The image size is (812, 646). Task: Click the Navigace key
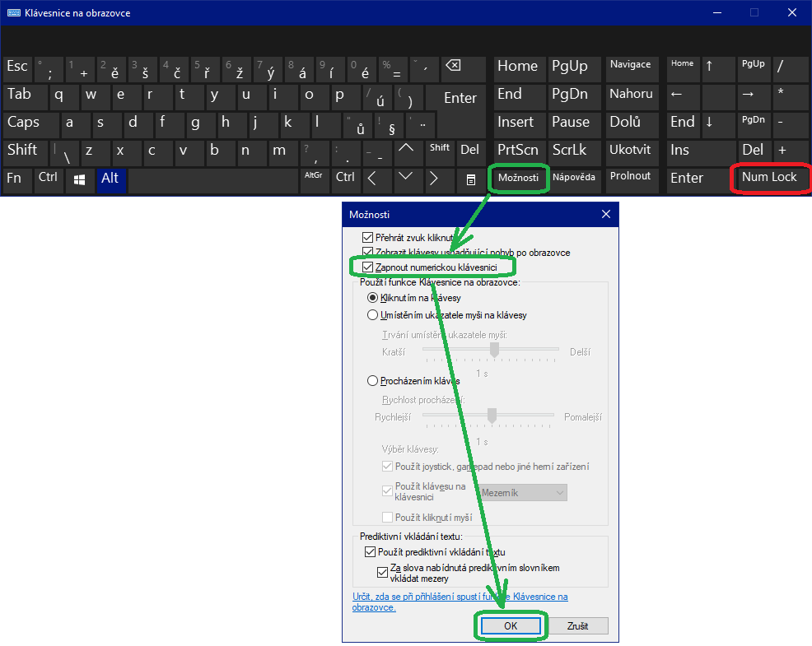632,69
